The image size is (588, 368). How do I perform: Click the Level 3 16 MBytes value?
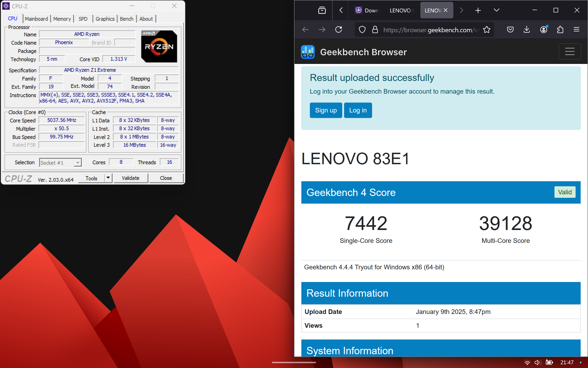pyautogui.click(x=135, y=145)
